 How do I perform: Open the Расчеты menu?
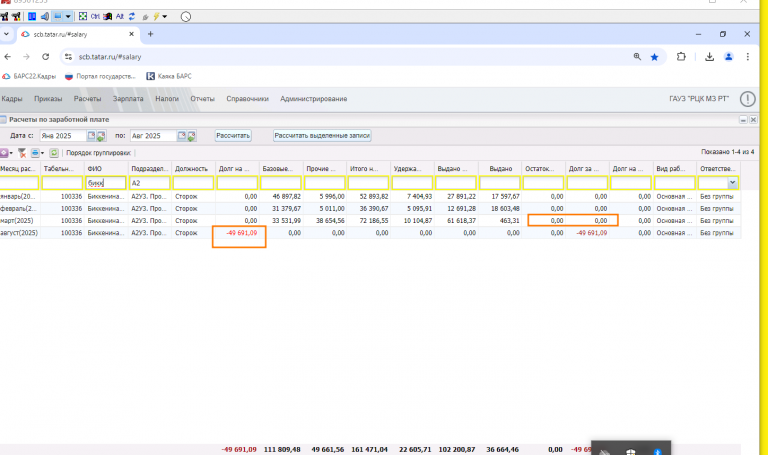click(87, 99)
